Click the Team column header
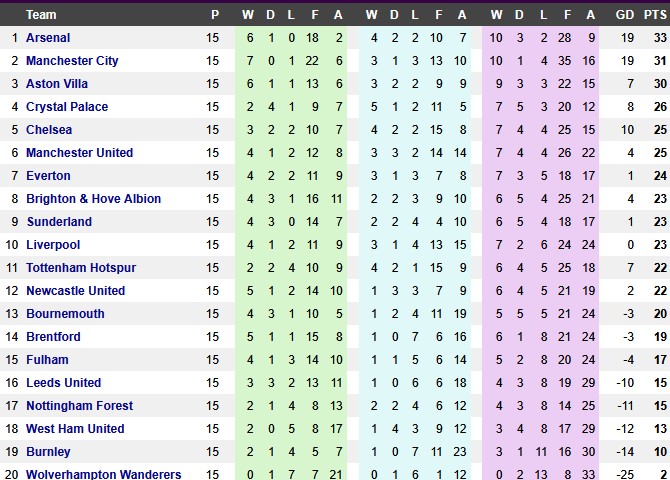The height and width of the screenshot is (480, 670). coord(41,15)
